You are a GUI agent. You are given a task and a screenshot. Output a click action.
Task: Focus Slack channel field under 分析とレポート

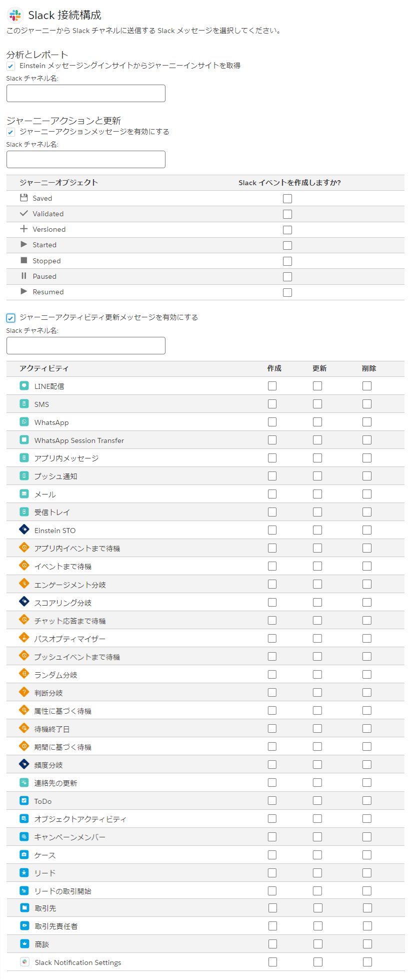click(x=86, y=93)
